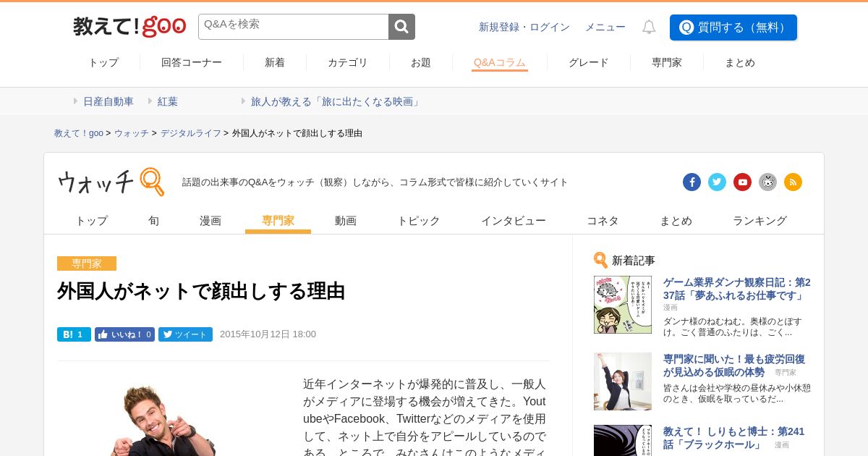
Task: Click the 新着記事 section heading
Action: [x=624, y=261]
